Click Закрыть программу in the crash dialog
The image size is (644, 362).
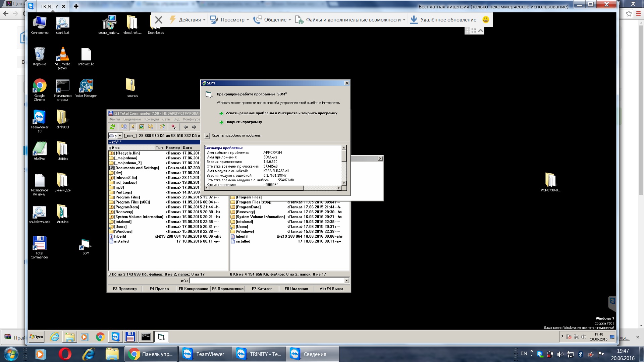[x=244, y=122]
